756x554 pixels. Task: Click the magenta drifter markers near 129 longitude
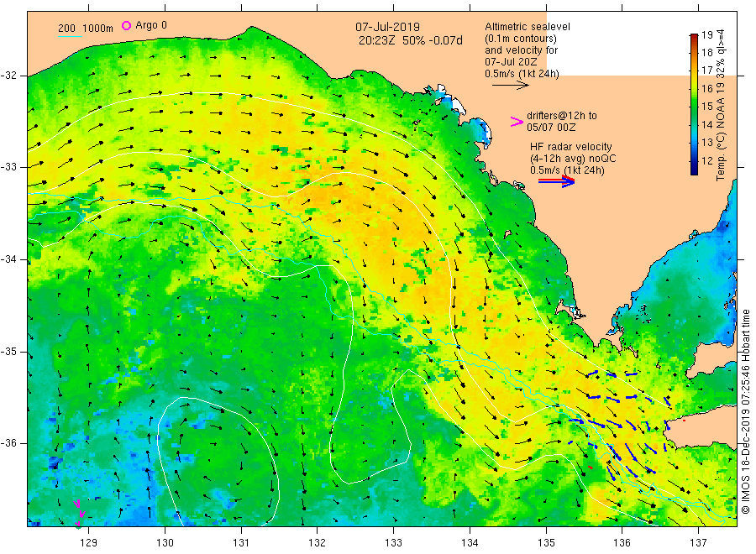click(79, 513)
